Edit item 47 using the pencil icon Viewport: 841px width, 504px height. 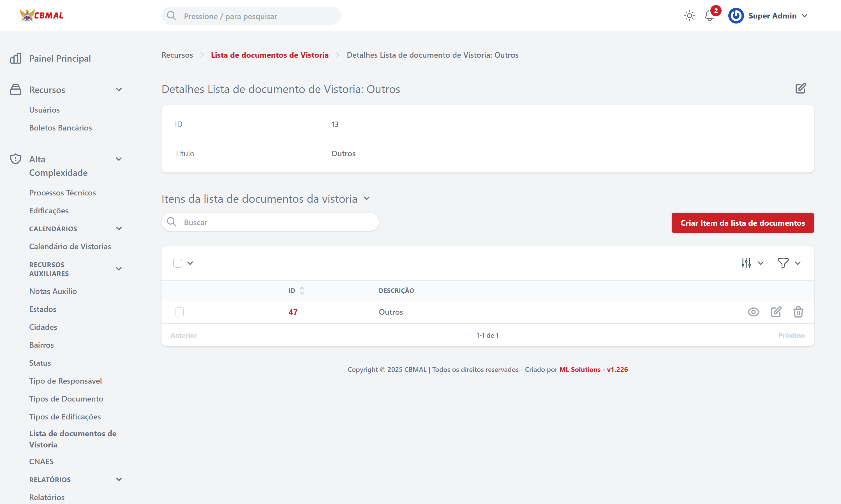pos(777,312)
